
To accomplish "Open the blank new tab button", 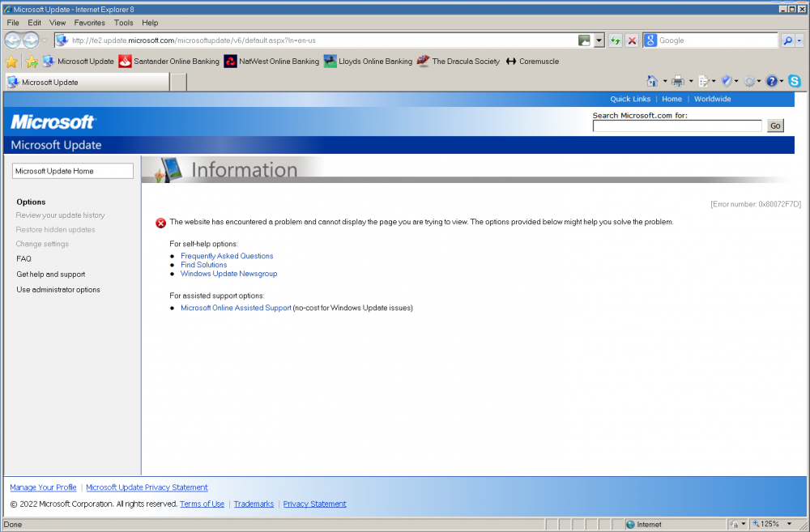I will tap(178, 82).
